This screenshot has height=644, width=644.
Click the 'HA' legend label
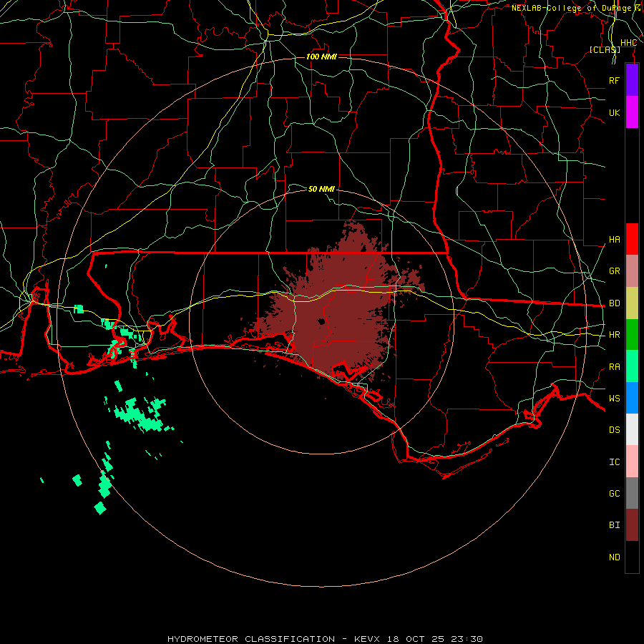click(x=614, y=240)
